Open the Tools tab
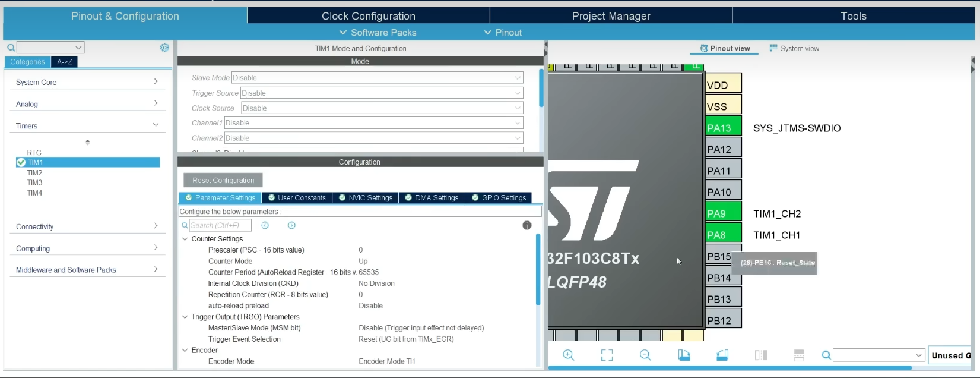 (854, 16)
